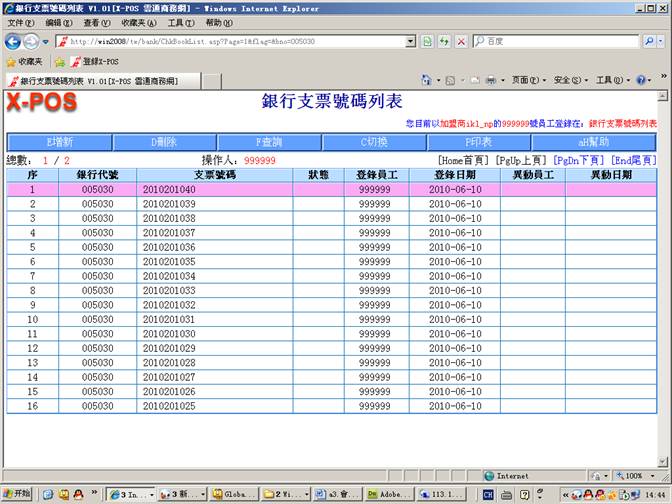Click the IE help question mark icon

[x=641, y=80]
